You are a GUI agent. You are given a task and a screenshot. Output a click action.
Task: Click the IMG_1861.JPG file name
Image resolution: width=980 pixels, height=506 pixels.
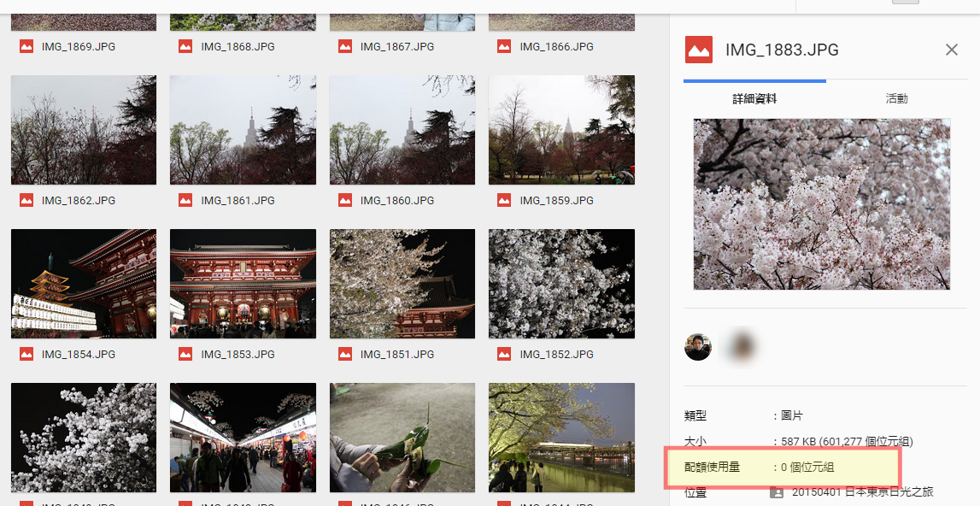[x=238, y=200]
